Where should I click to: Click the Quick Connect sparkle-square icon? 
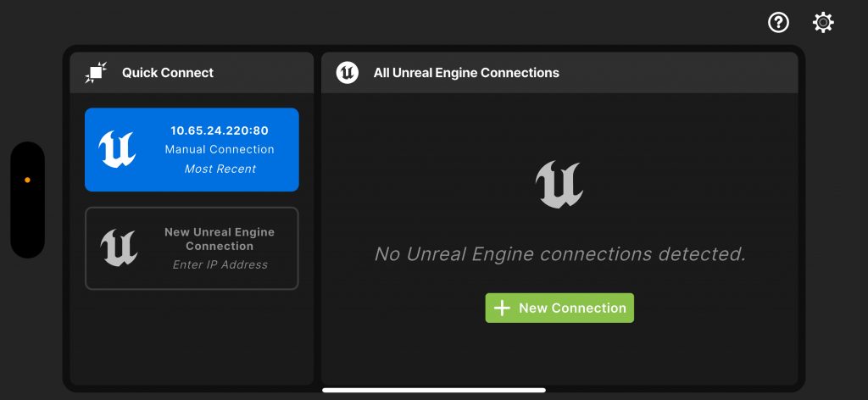pyautogui.click(x=96, y=73)
